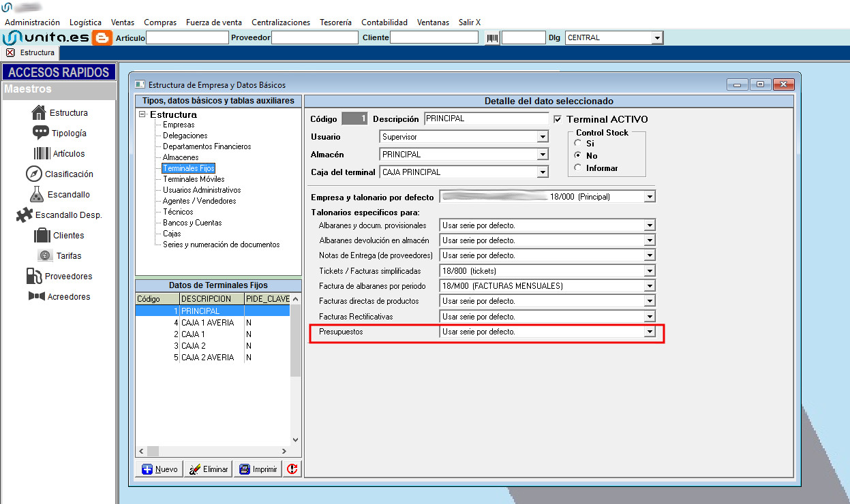The height and width of the screenshot is (504, 850).
Task: Open the Tipología speech bubble icon
Action: click(41, 133)
